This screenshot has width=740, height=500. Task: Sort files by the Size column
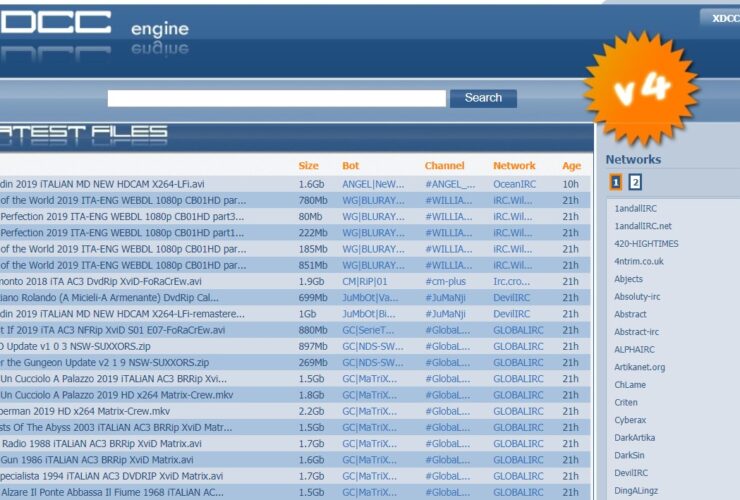point(308,166)
